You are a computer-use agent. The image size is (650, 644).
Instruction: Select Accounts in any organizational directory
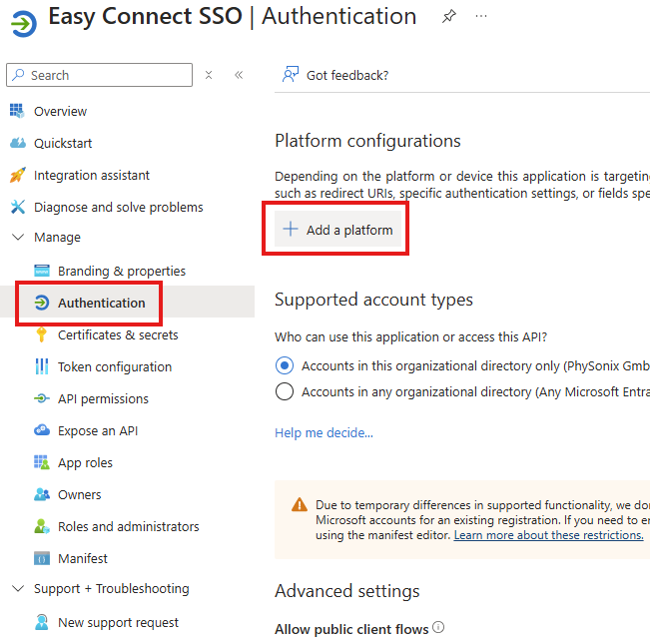coord(285,391)
